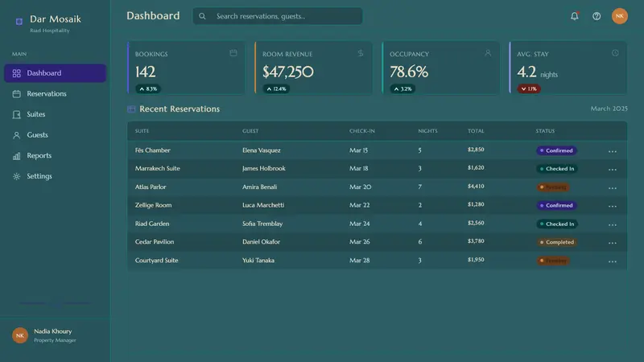
Task: Click Checked In badge for Sofia Tremblay
Action: (557, 224)
